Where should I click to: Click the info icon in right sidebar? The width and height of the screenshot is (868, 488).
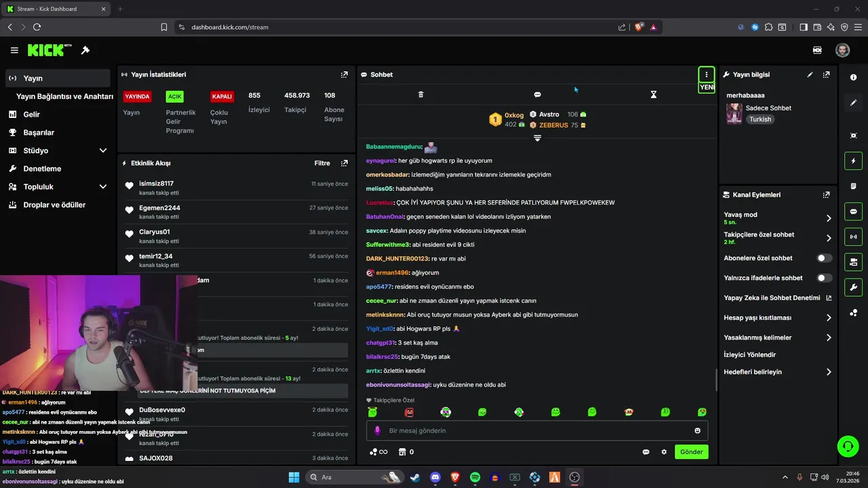853,77
